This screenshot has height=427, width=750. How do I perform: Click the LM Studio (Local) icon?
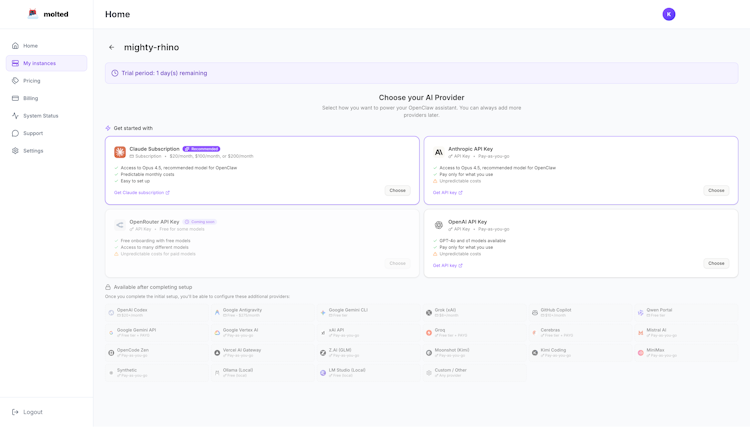pyautogui.click(x=323, y=373)
